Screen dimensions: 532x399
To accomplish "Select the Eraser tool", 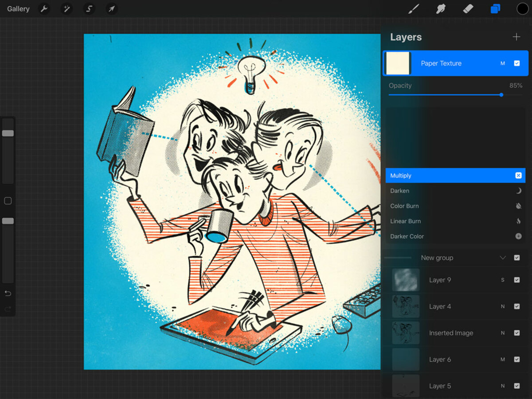I will (x=468, y=9).
